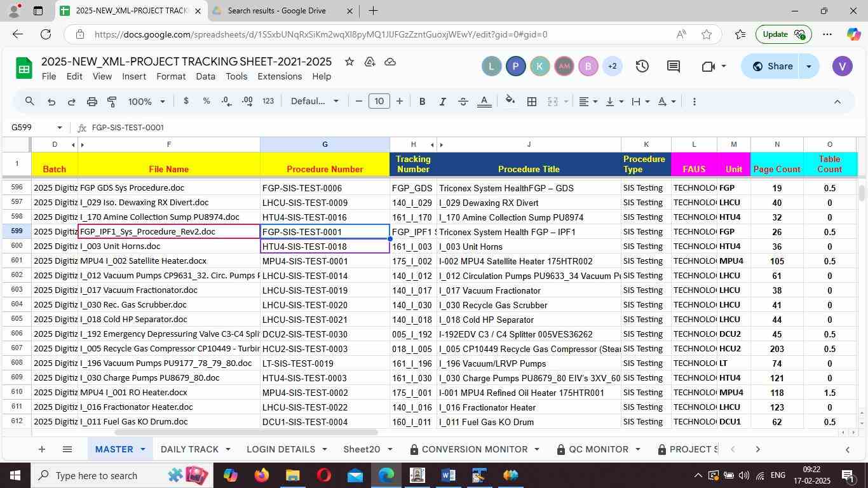Open text wrapping dropdown

(640, 101)
